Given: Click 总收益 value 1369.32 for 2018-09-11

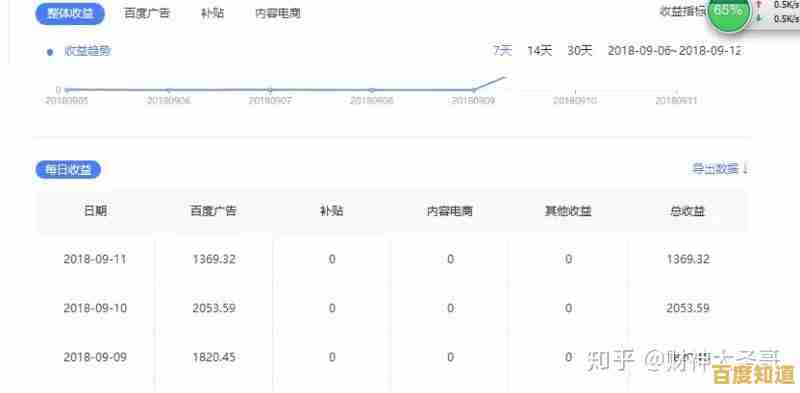Looking at the screenshot, I should coord(688,259).
